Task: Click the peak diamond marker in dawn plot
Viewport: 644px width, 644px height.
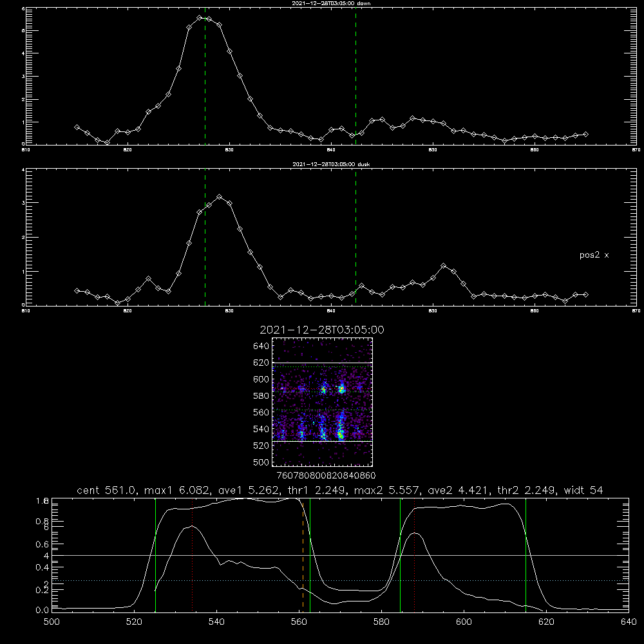Action: (199, 17)
